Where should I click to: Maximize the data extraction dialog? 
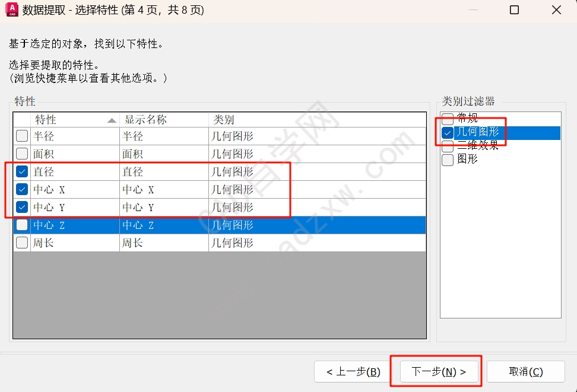(x=515, y=10)
